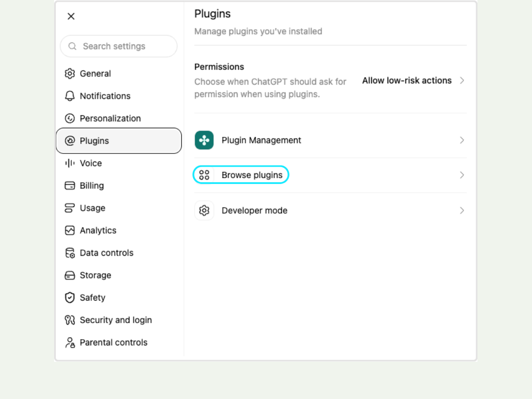Click the magnifier icon in search box

point(72,46)
